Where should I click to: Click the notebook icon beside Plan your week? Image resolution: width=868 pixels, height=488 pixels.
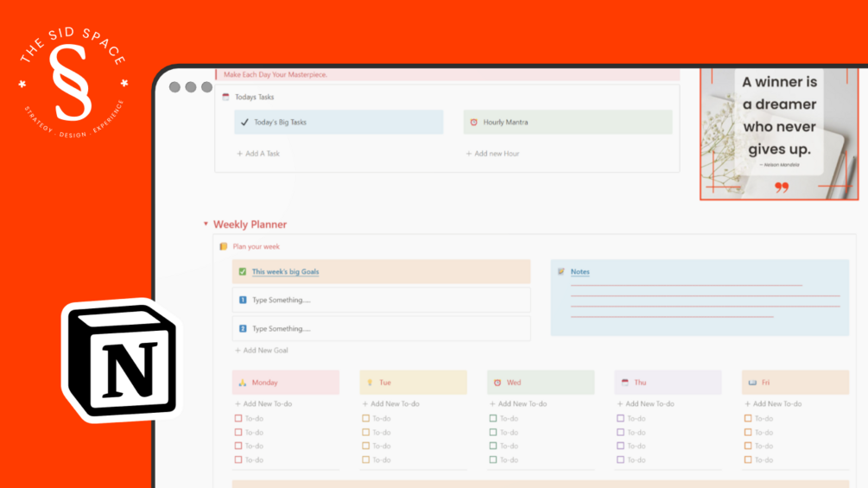224,246
